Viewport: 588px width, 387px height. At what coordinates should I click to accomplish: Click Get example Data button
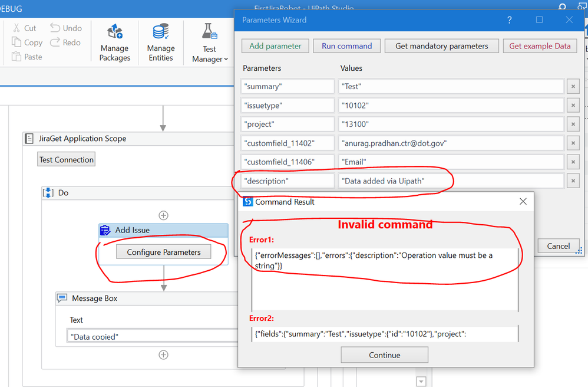[540, 46]
